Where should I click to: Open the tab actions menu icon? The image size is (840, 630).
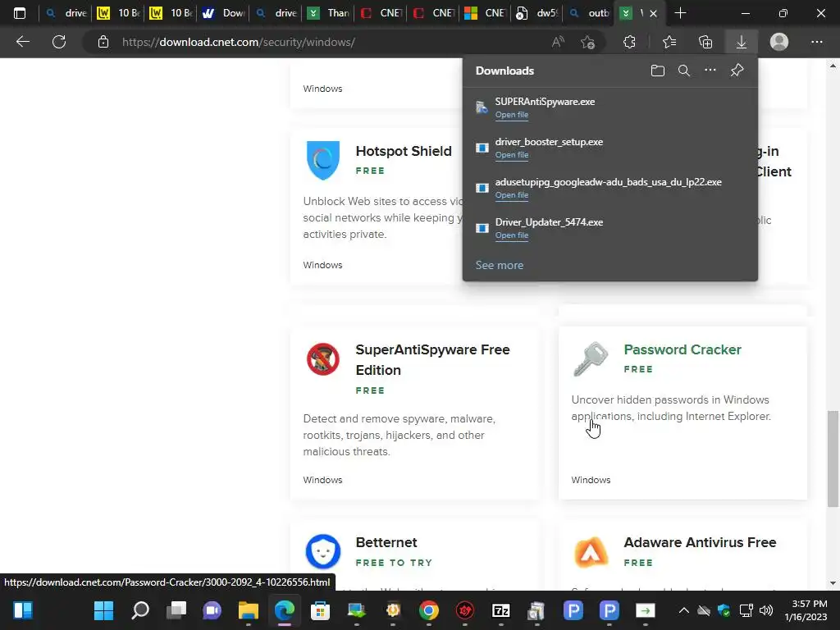(x=20, y=13)
